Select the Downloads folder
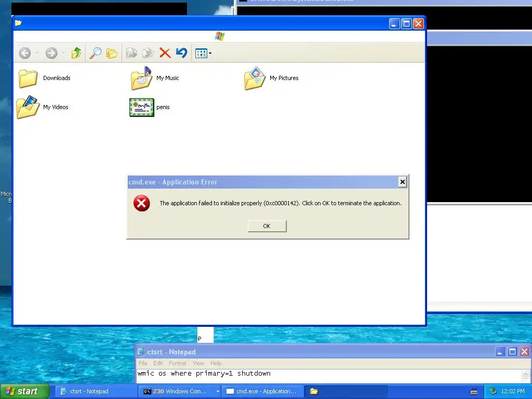 coord(45,78)
